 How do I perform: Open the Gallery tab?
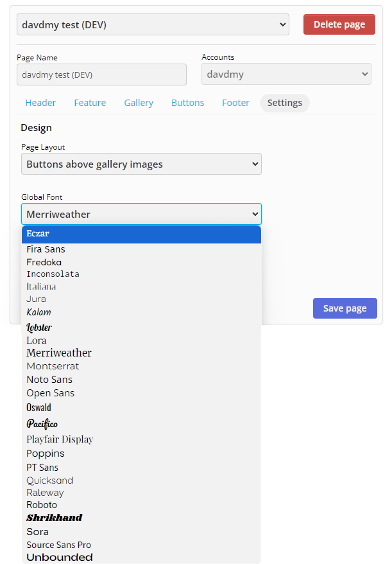(139, 103)
